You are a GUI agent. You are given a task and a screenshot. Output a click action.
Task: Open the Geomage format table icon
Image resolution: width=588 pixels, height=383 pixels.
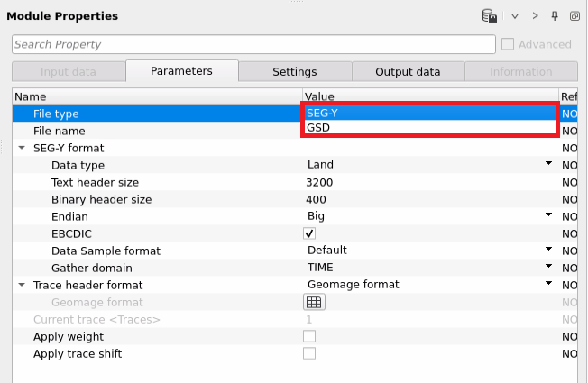click(314, 302)
